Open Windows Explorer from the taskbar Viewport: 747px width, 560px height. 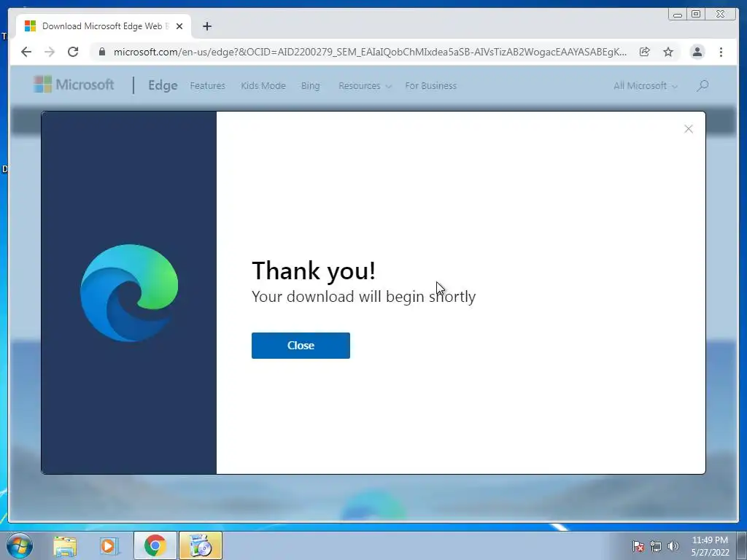[x=65, y=545]
